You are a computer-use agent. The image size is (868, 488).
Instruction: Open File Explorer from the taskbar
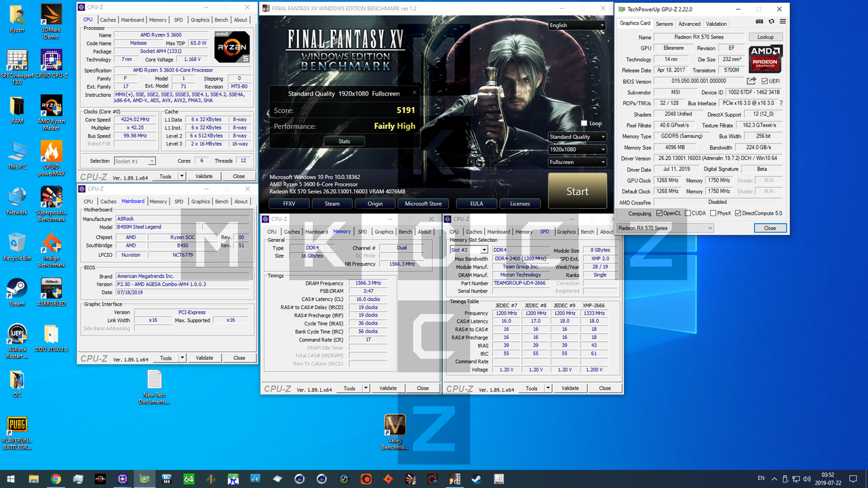33,479
